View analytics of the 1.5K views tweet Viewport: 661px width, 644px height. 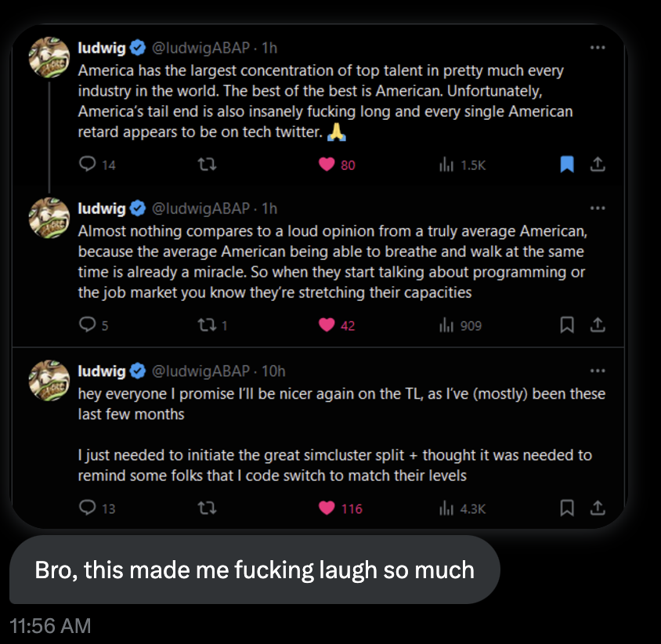[446, 165]
